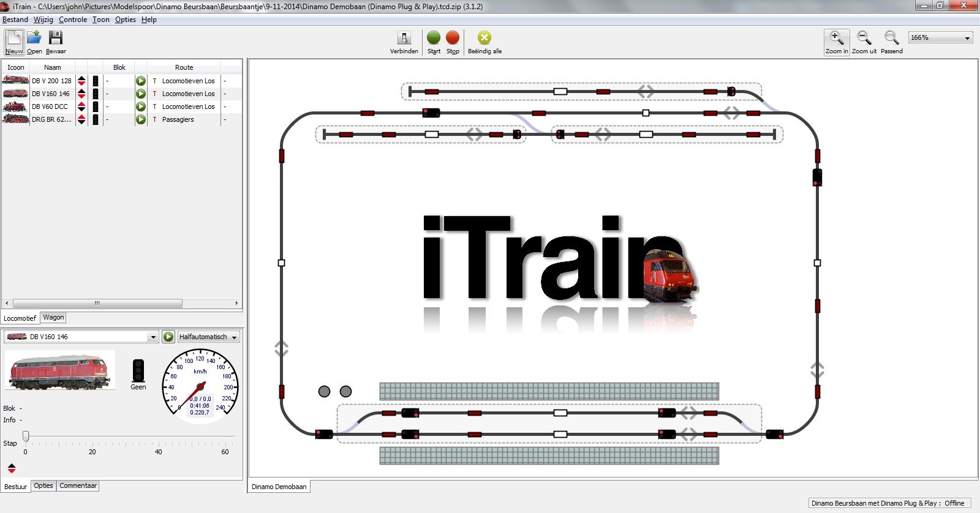This screenshot has width=980, height=513.
Task: Start route for DB V60 DCC
Action: (141, 107)
